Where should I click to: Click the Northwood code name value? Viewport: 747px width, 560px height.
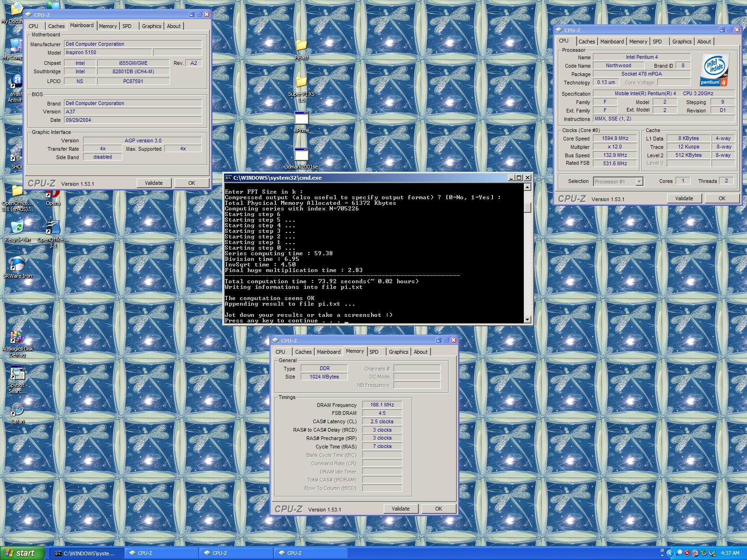[619, 66]
